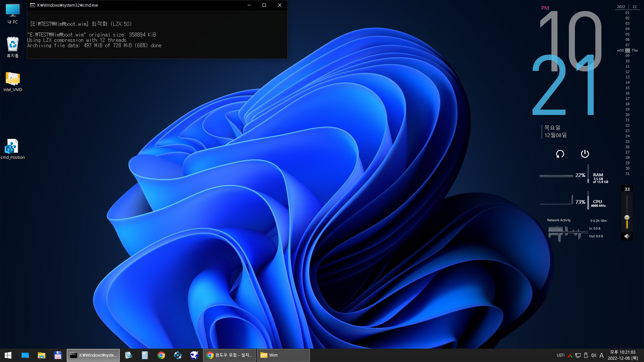This screenshot has width=644, height=362.
Task: Click the blue desktop icon in taskbar
Action: [x=25, y=355]
